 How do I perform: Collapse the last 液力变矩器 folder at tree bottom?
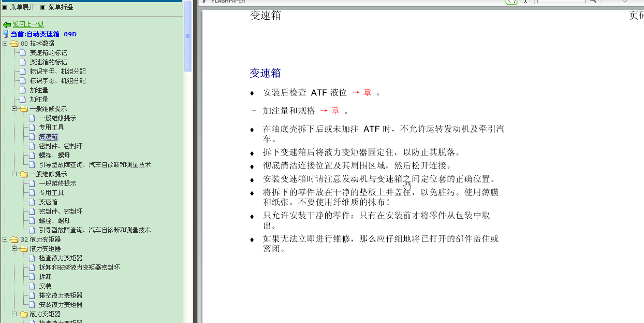14,314
